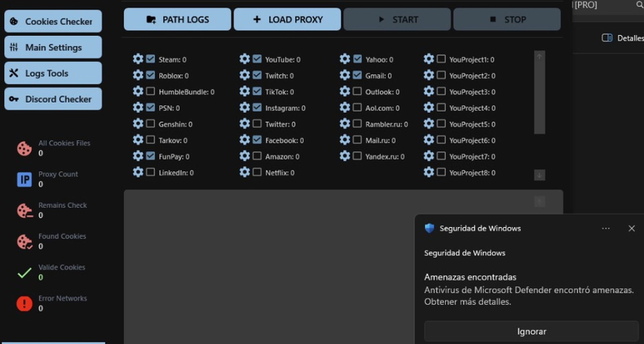Open settings gear for PSN
Image resolution: width=644 pixels, height=344 pixels.
(x=138, y=107)
